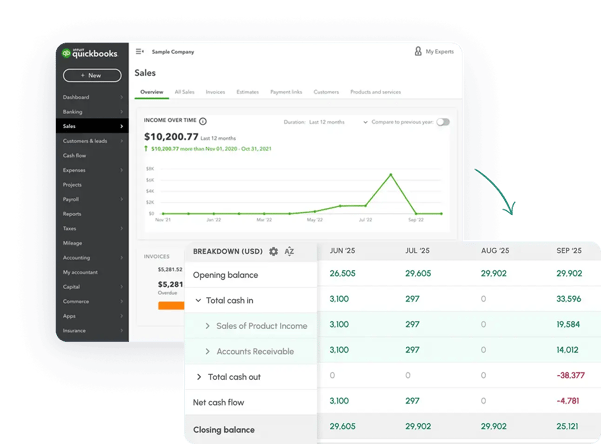
Task: Select the SEP '25 column header
Action: (x=569, y=251)
